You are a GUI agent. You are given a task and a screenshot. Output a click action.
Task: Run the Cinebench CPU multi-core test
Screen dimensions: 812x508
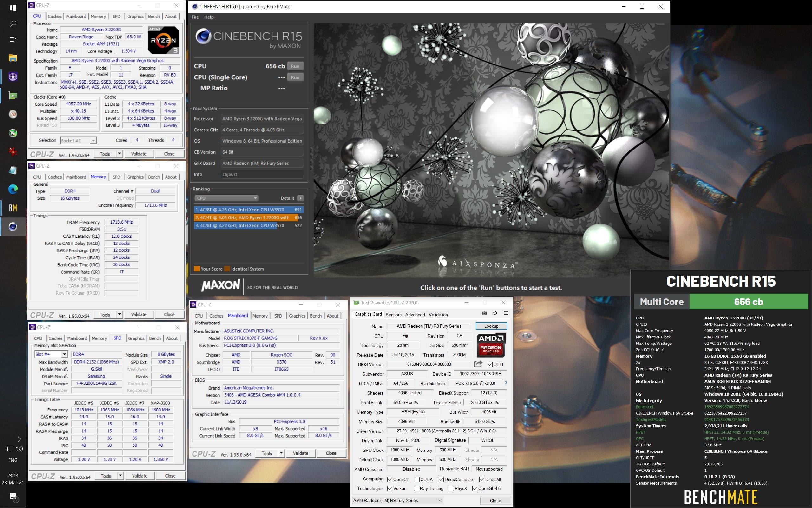[295, 66]
